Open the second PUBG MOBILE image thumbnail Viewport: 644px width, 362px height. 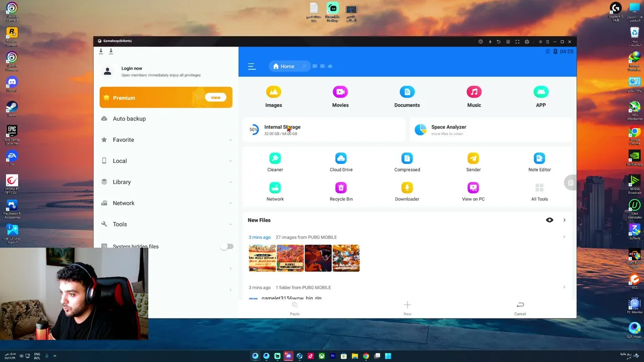click(290, 258)
